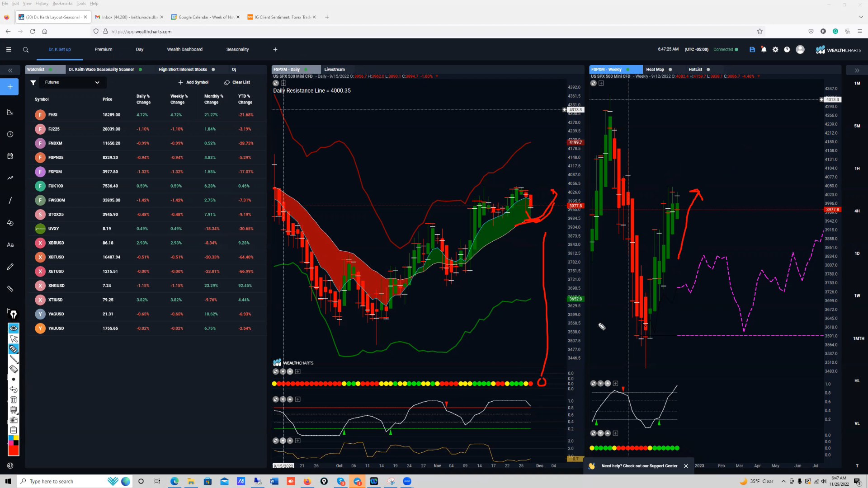The height and width of the screenshot is (488, 868).
Task: Click Add Symbol button
Action: [193, 82]
